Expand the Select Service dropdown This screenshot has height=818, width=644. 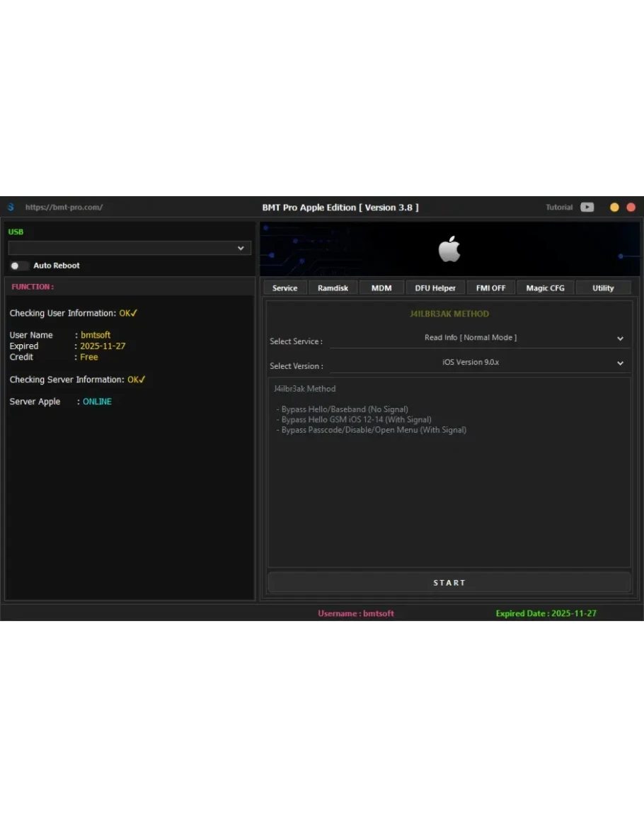pos(479,339)
